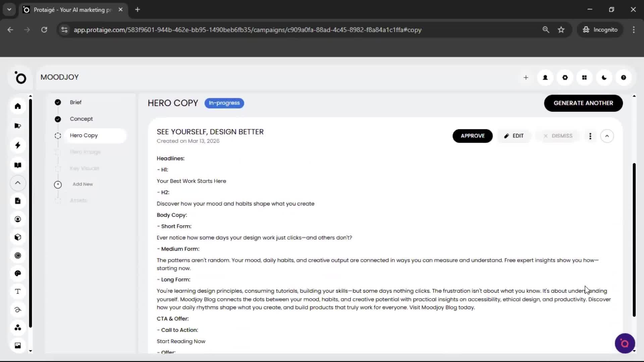Open the brand library book icon

pyautogui.click(x=18, y=165)
